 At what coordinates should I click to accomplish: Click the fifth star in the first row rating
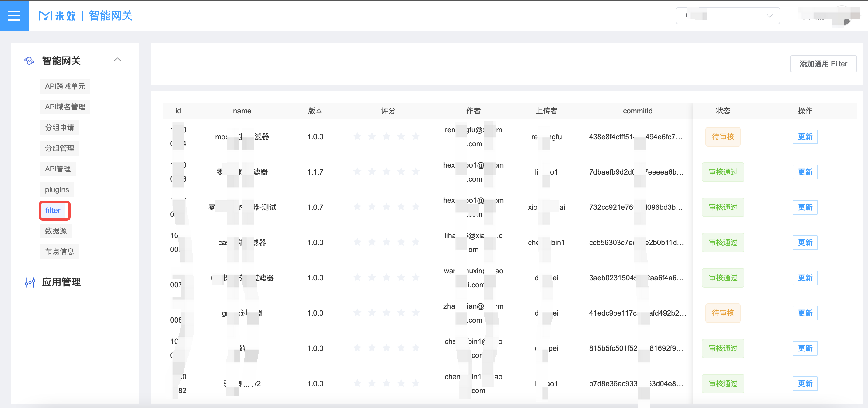(416, 136)
